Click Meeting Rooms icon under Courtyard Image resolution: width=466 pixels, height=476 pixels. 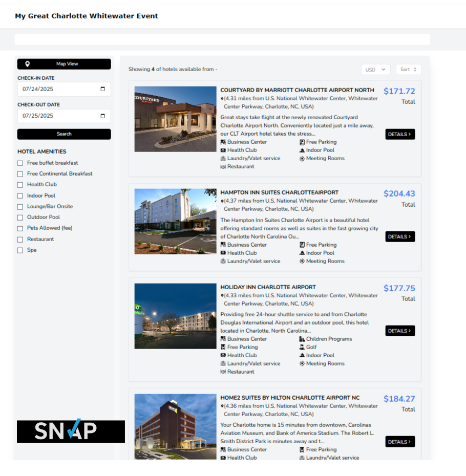pos(302,158)
